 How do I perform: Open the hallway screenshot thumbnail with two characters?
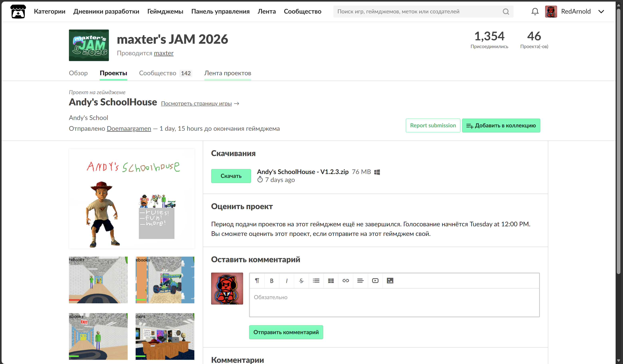[x=98, y=280]
